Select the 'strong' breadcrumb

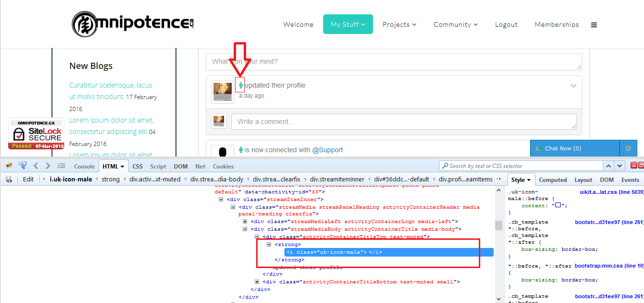111,180
